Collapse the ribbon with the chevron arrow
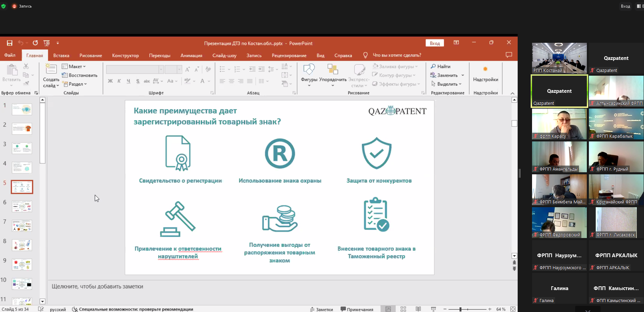Image resolution: width=644 pixels, height=312 pixels. 512,93
